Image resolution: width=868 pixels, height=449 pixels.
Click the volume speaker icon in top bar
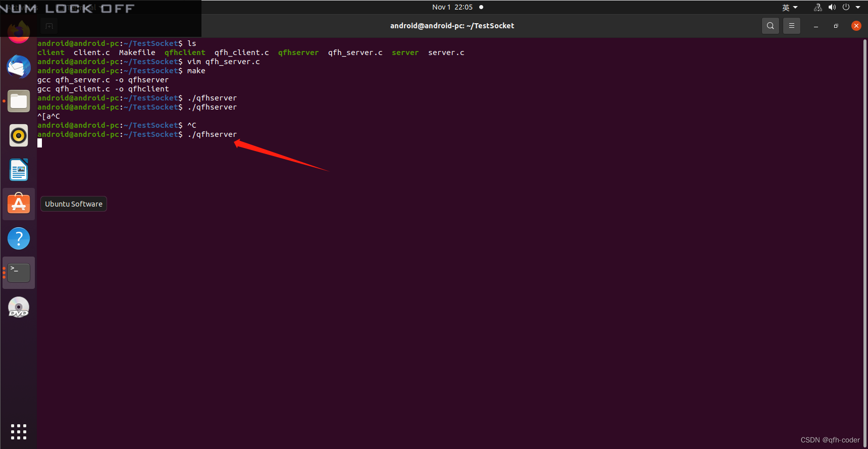832,7
